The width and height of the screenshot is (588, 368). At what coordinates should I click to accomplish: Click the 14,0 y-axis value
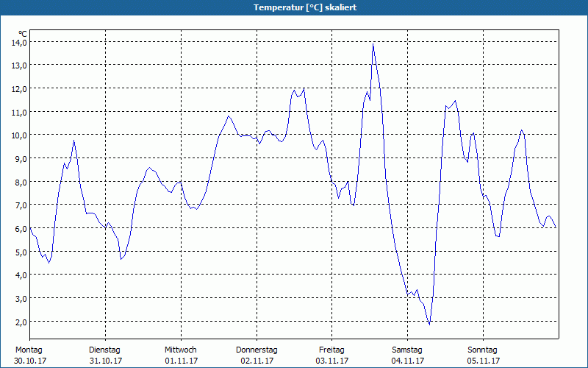point(19,43)
